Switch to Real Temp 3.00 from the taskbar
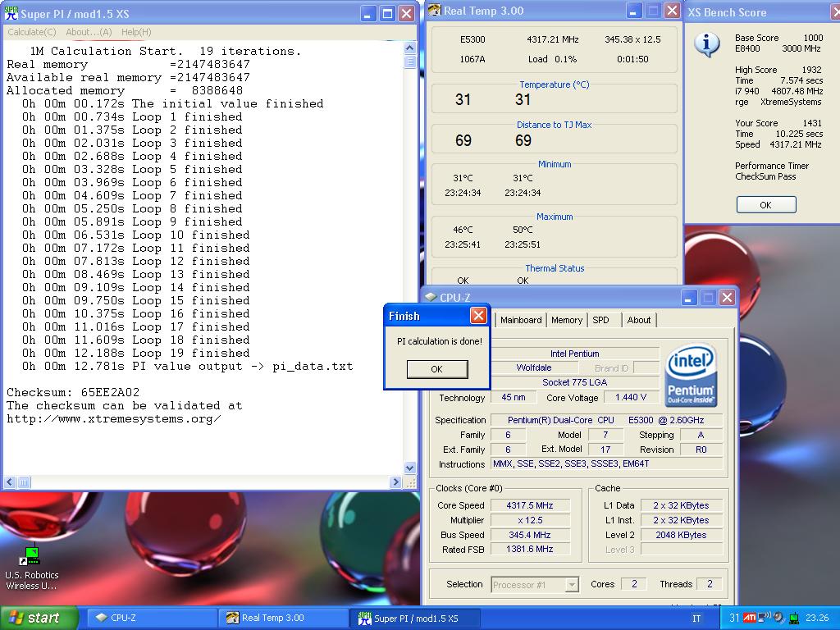The height and width of the screenshot is (630, 840). [x=283, y=618]
